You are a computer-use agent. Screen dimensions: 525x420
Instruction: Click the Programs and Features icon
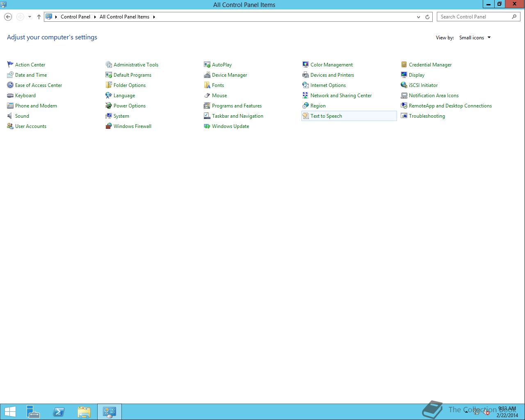point(207,105)
